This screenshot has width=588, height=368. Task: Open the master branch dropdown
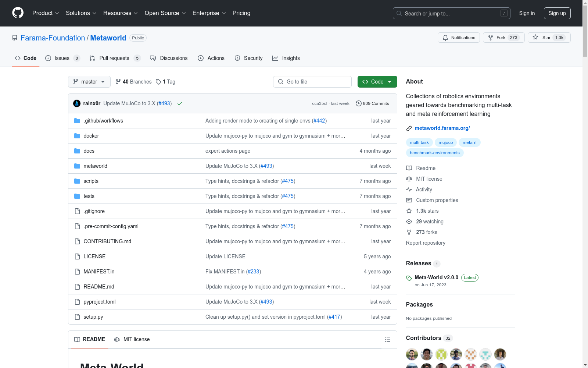point(89,82)
